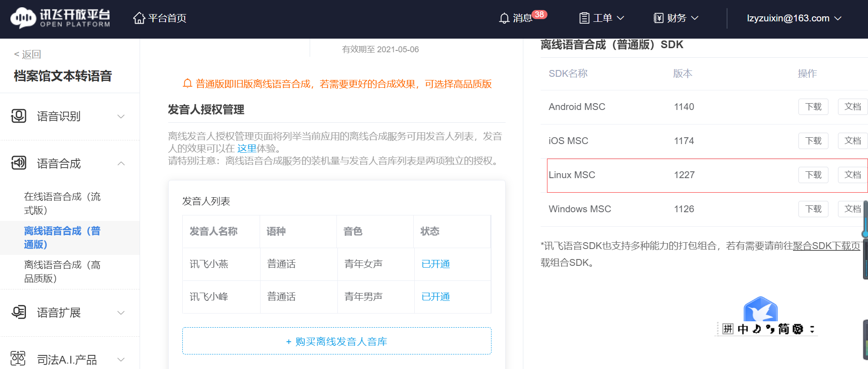This screenshot has height=369, width=868.
Task: Click the 工单 clipboard icon
Action: (x=584, y=18)
